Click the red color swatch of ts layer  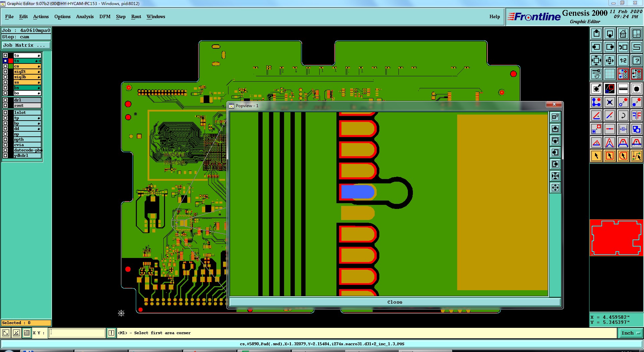(x=11, y=61)
